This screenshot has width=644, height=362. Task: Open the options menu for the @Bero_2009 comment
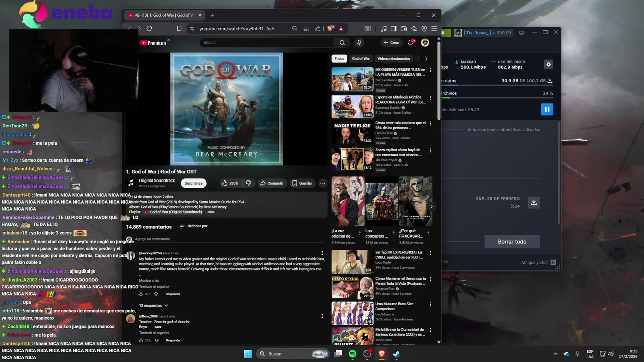pos(323,316)
